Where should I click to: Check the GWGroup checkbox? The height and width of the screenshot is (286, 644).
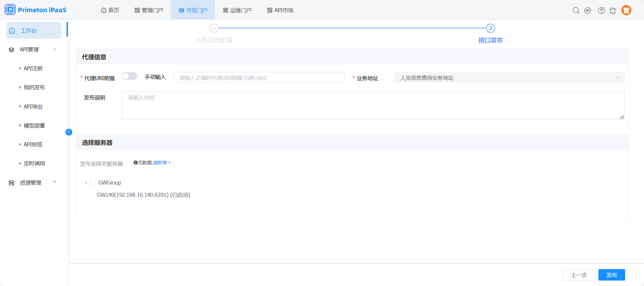tap(93, 183)
